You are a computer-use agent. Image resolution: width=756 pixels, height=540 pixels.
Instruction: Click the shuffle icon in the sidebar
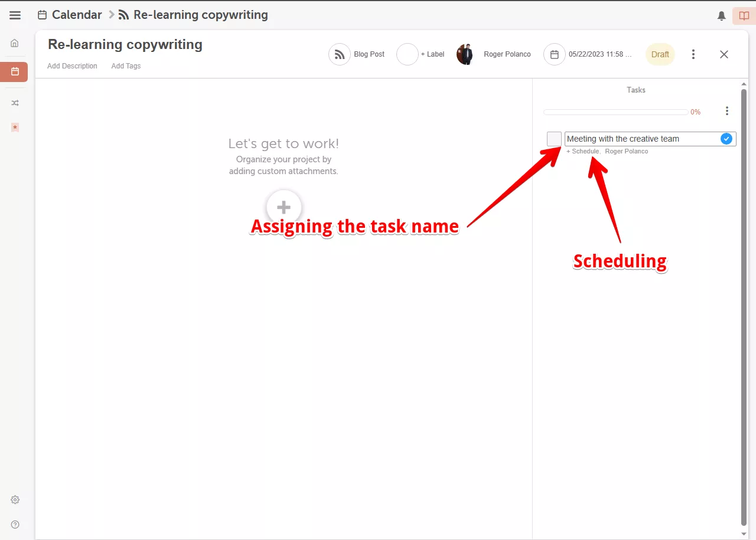(15, 103)
